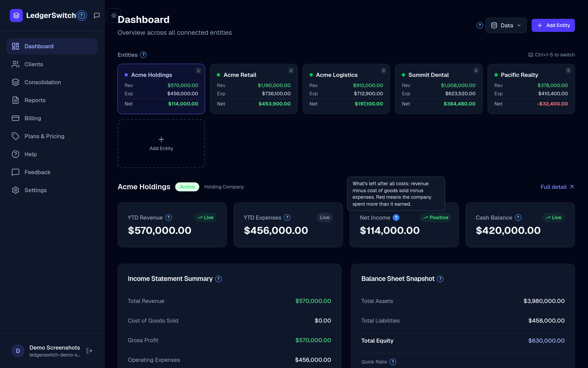Open Settings from sidebar
Screen dimensions: 588x368
(x=52, y=190)
